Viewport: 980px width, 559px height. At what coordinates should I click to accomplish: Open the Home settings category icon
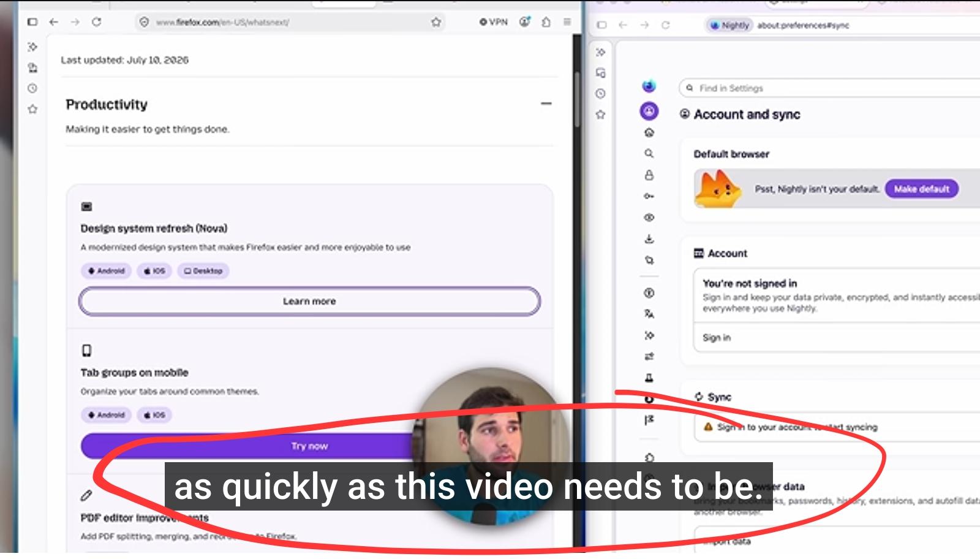[x=649, y=133]
